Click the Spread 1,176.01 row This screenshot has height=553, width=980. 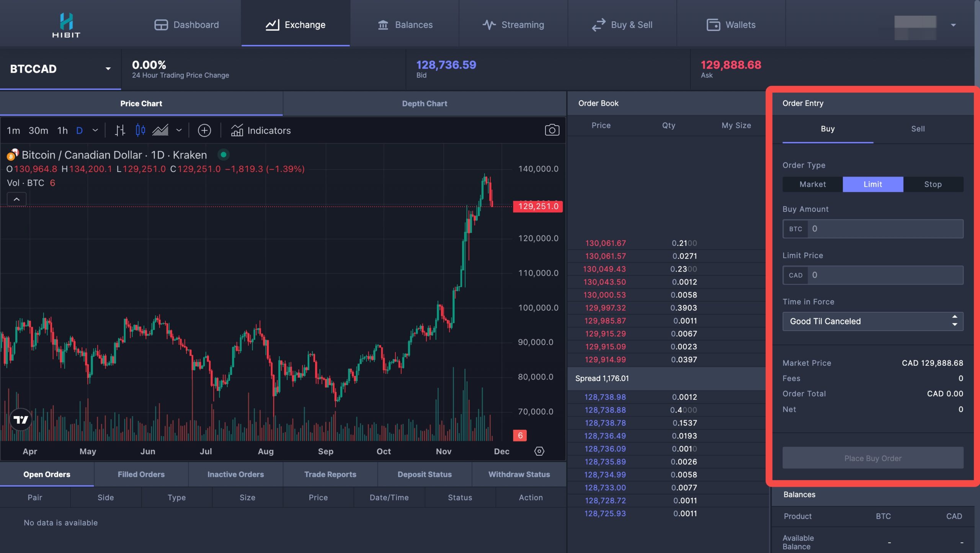point(666,378)
